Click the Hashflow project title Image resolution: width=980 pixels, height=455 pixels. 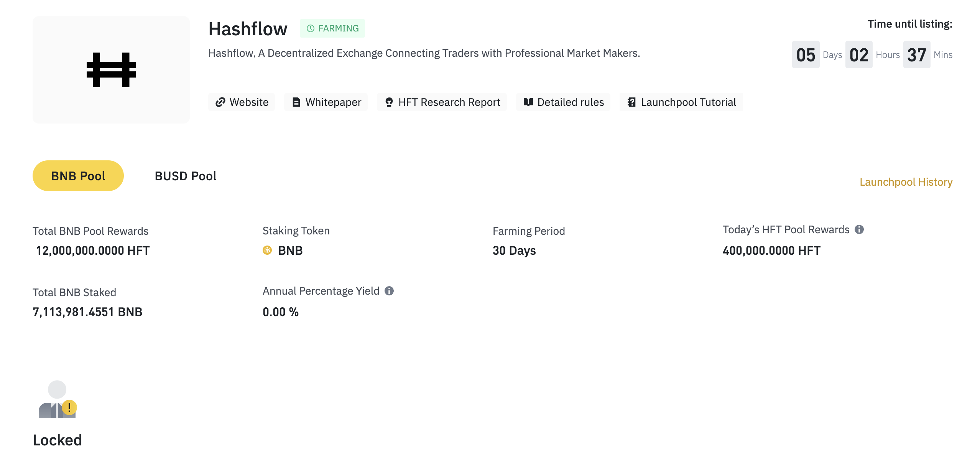pos(248,29)
